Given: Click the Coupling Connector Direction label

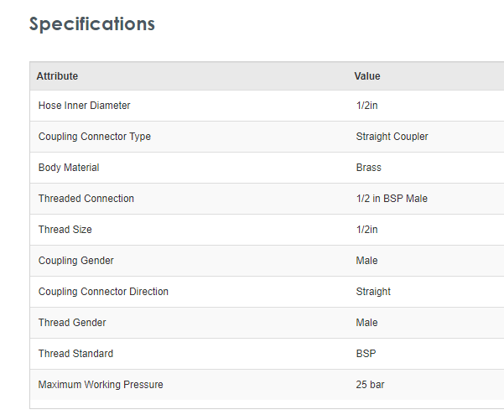Looking at the screenshot, I should [x=103, y=292].
